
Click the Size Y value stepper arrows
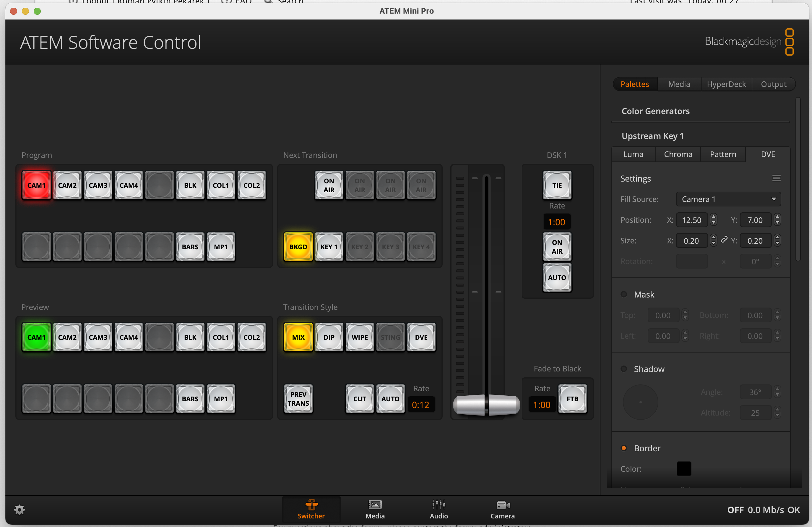tap(777, 240)
